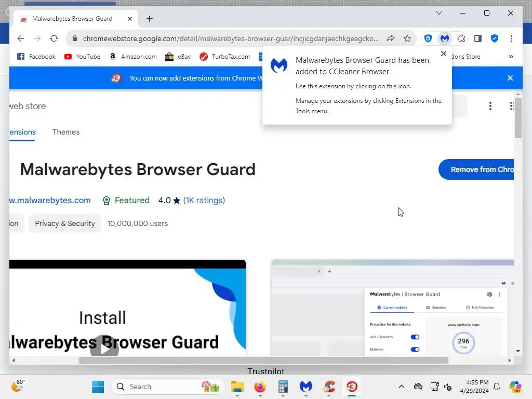Click the blue checkmark shield security icon
The image size is (532, 399).
pyautogui.click(x=495, y=38)
